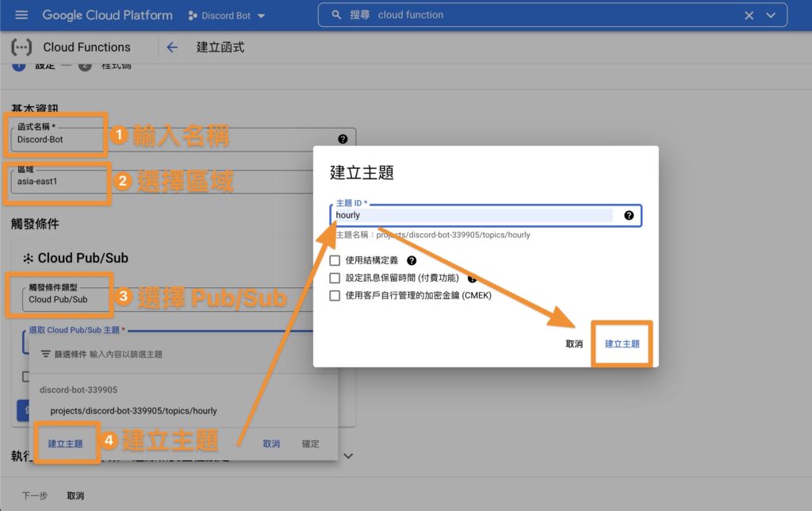Click the discord-bot-339905 project label
Image resolution: width=812 pixels, height=511 pixels.
click(x=79, y=390)
